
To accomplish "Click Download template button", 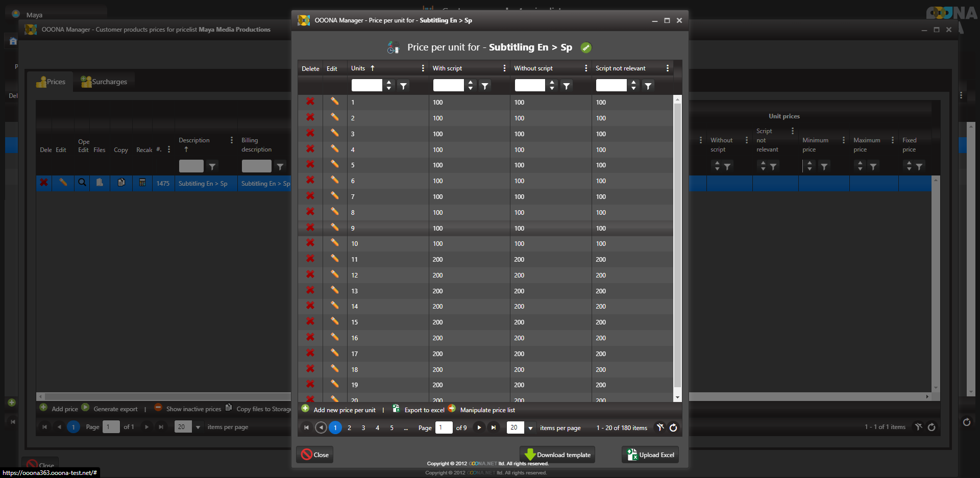I will pyautogui.click(x=557, y=455).
